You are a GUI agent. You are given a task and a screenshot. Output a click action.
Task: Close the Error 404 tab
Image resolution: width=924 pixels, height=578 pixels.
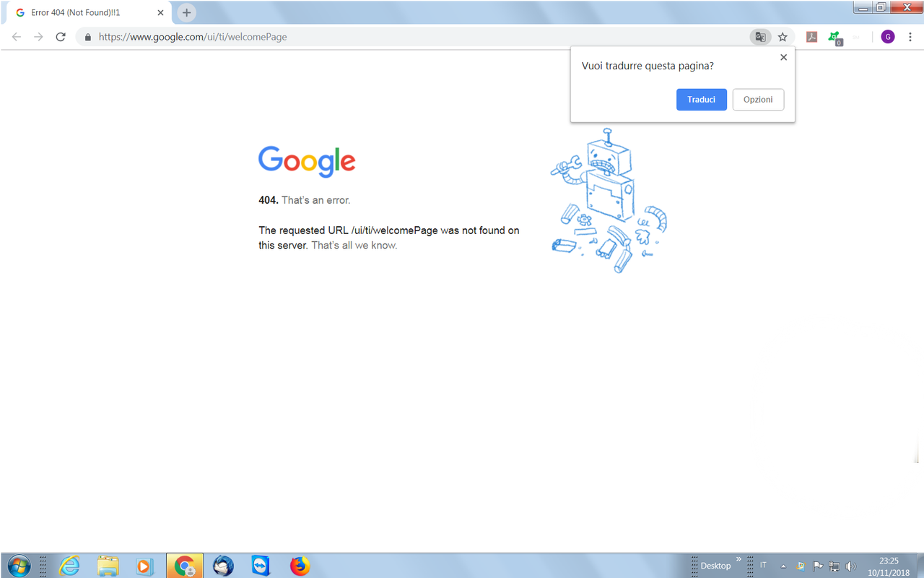160,13
